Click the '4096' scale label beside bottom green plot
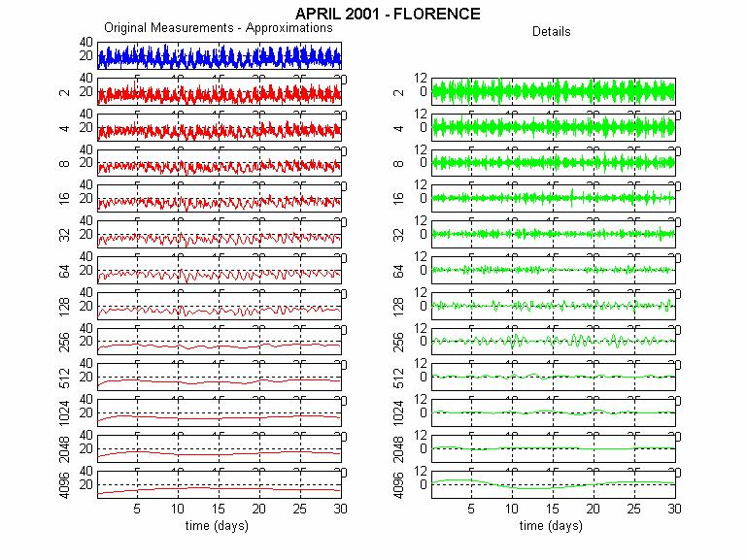747x560 pixels. click(x=398, y=485)
